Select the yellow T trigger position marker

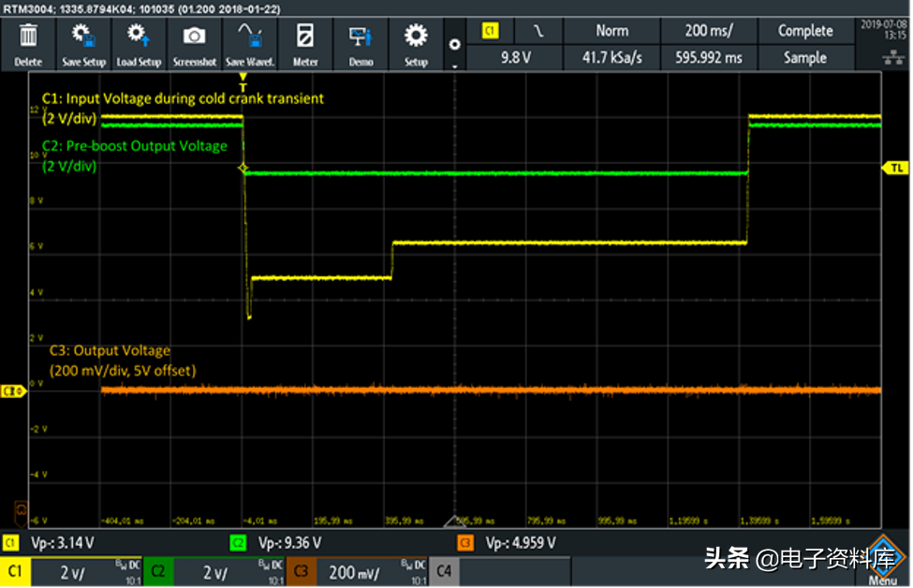(243, 81)
